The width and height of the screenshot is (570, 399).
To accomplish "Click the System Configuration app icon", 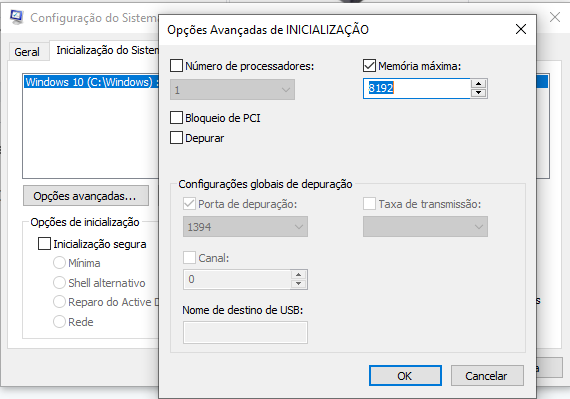I will pyautogui.click(x=16, y=17).
